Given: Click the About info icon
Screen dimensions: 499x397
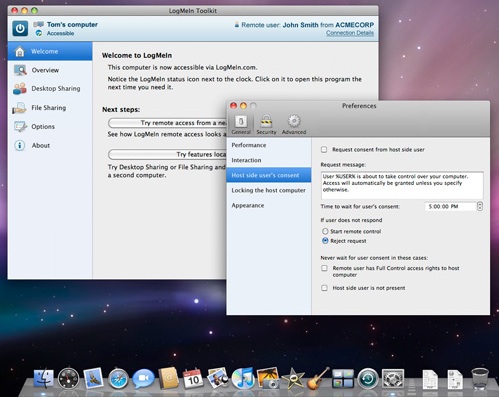Looking at the screenshot, I should (20, 146).
